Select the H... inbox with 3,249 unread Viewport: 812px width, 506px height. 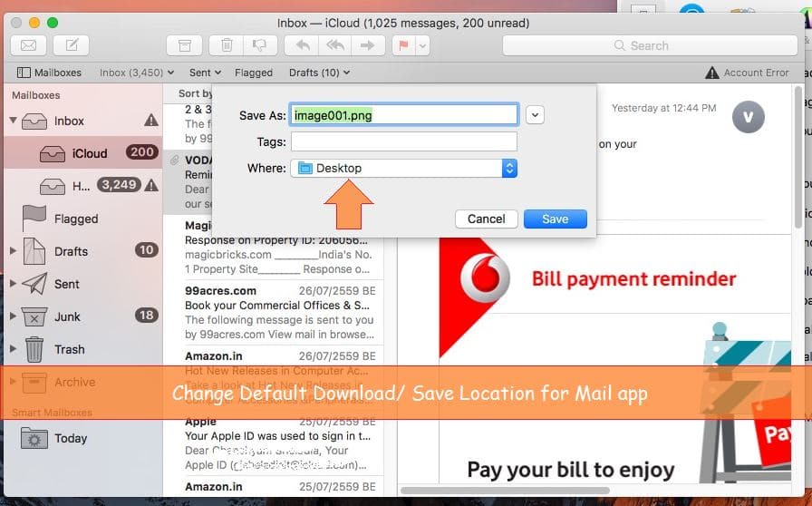[82, 186]
